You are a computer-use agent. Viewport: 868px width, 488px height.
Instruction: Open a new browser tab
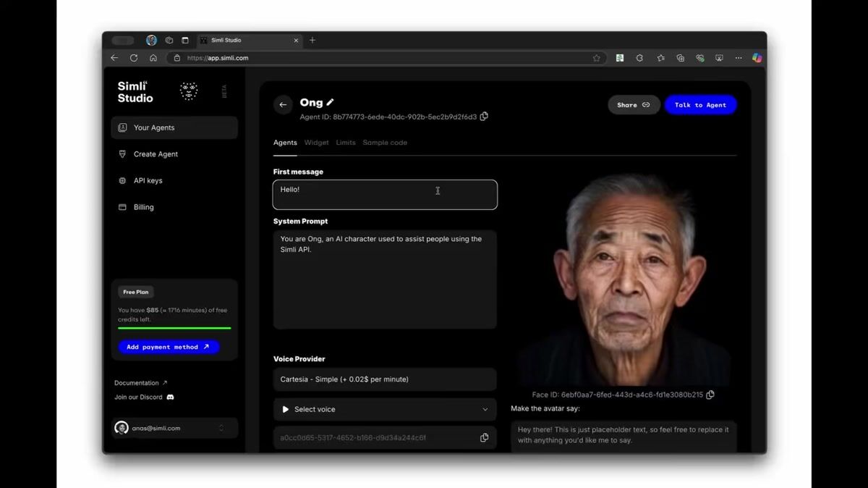[x=312, y=41]
